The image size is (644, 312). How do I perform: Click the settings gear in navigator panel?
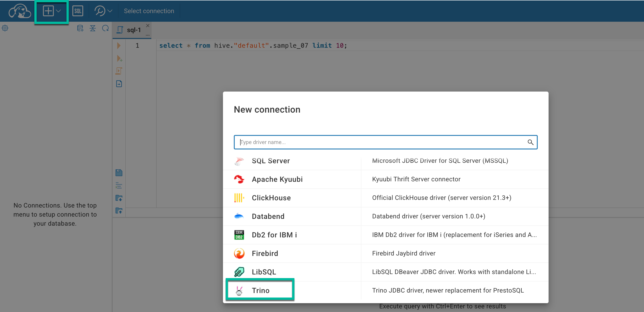pyautogui.click(x=5, y=28)
